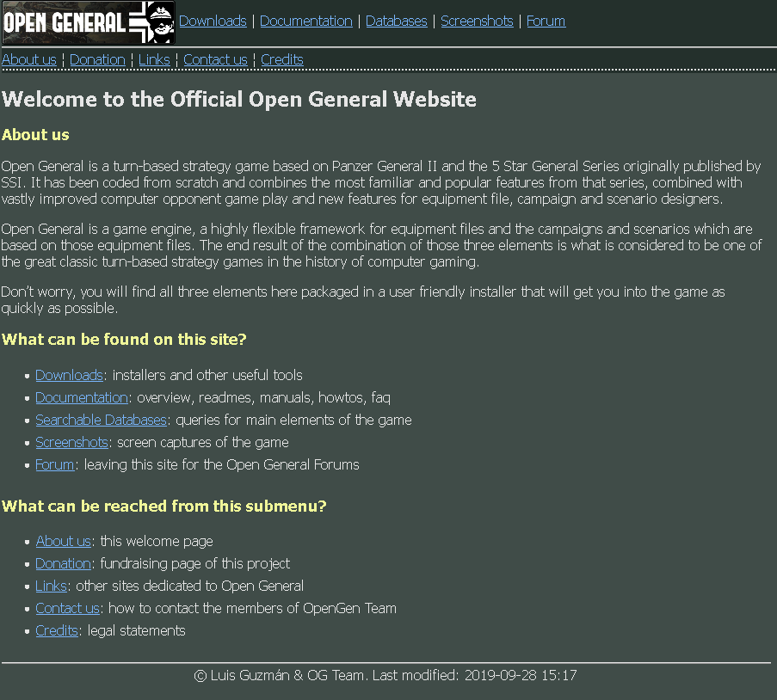The width and height of the screenshot is (777, 700).
Task: Click the yellow 'About us' heading
Action: (x=35, y=135)
